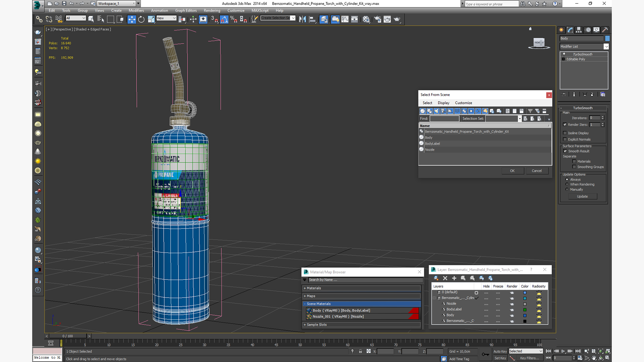Image resolution: width=644 pixels, height=362 pixels.
Task: Click Select by Name toolbar icon
Action: (x=100, y=19)
